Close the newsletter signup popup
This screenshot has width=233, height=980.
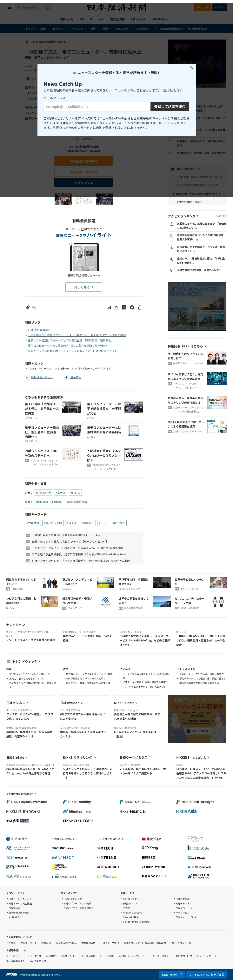[191, 68]
